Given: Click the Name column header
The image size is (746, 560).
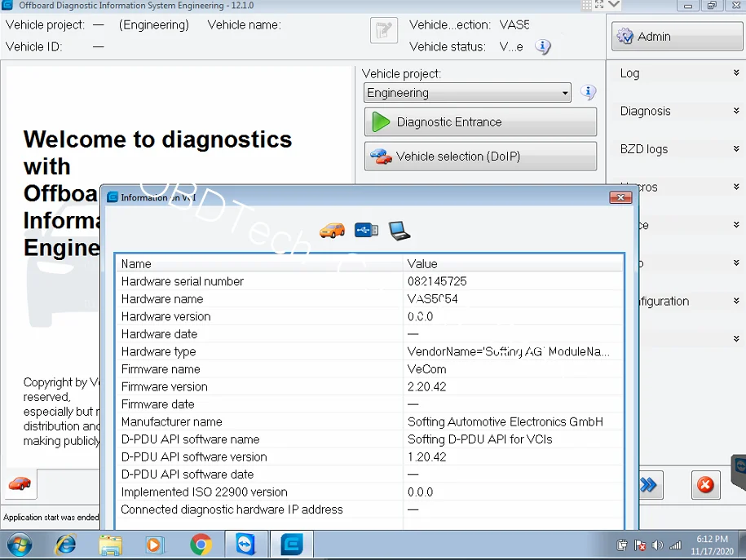Looking at the screenshot, I should point(260,263).
